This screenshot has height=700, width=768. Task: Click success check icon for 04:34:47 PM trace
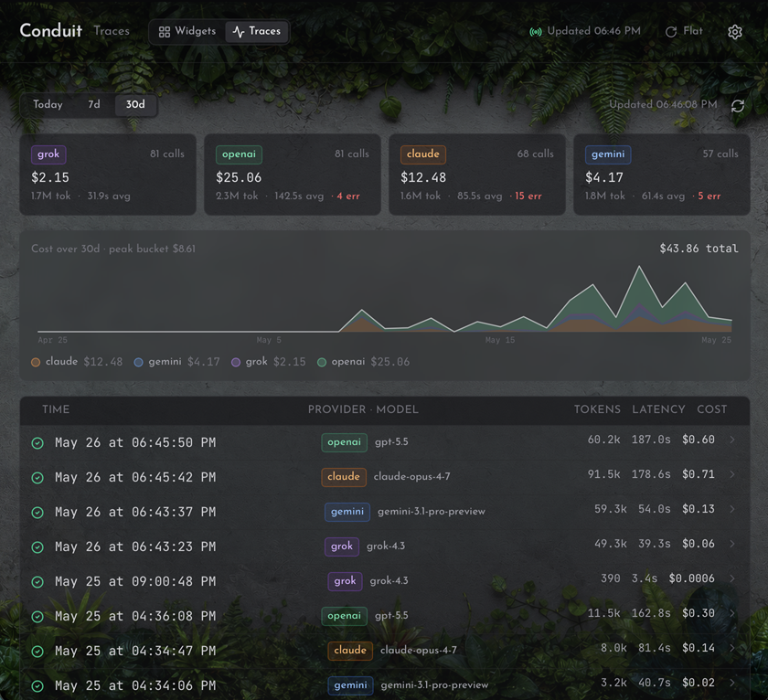click(37, 652)
